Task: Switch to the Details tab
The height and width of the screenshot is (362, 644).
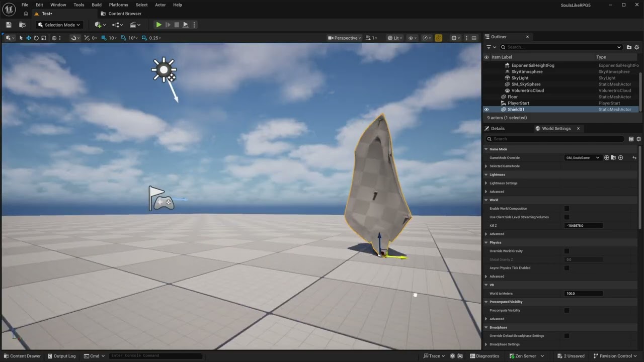Action: (x=494, y=128)
